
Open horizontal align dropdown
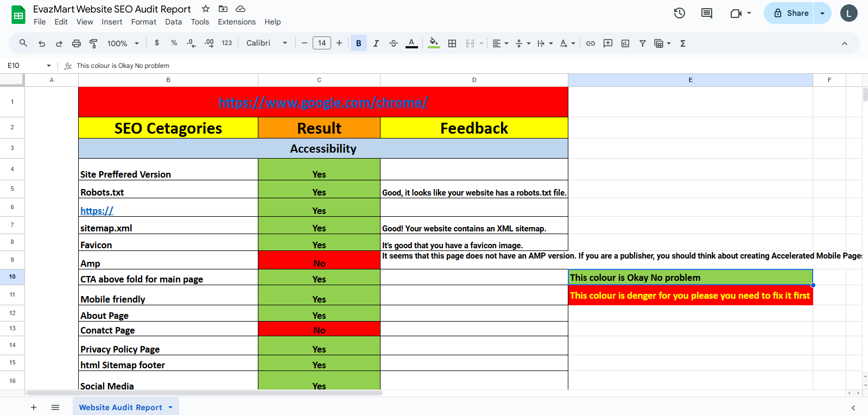point(500,43)
